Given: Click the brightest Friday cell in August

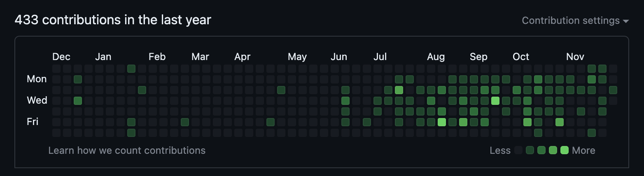Looking at the screenshot, I should (442, 122).
